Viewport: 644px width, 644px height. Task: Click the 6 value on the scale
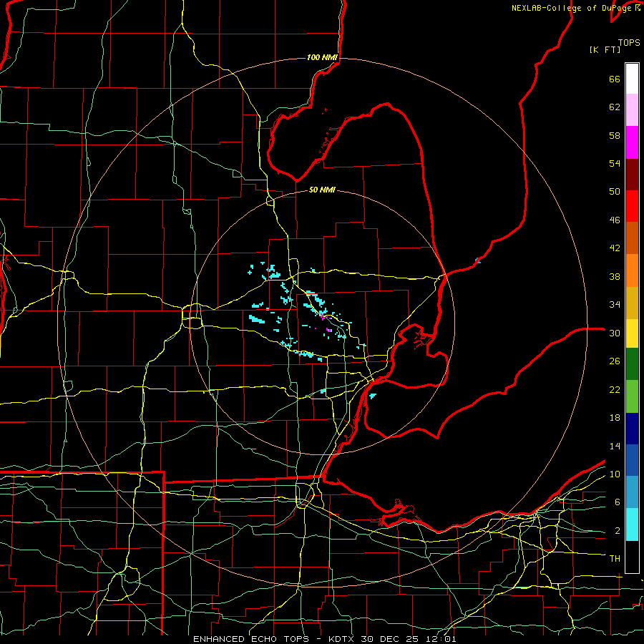tap(617, 502)
